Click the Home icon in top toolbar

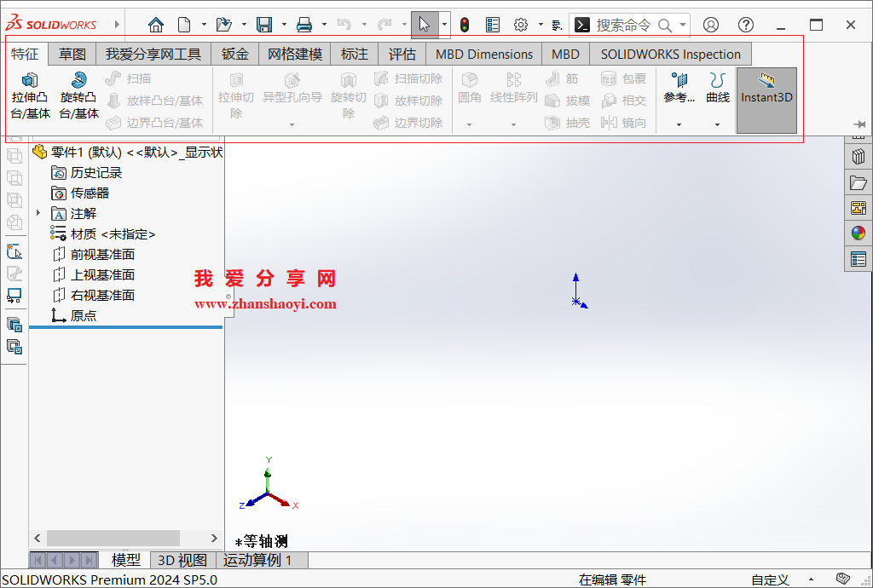(x=156, y=25)
